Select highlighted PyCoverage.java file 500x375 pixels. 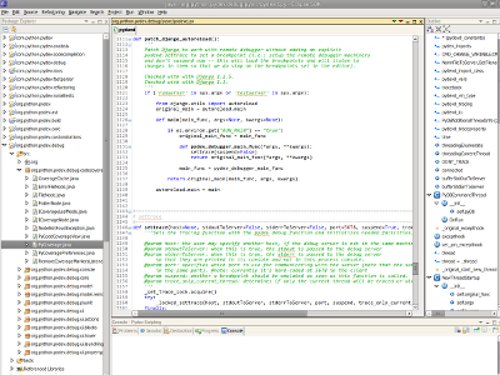click(x=52, y=245)
